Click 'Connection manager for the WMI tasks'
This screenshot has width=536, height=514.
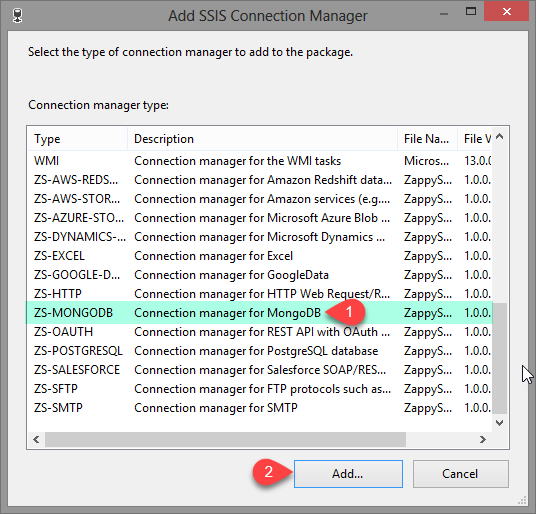pyautogui.click(x=238, y=161)
